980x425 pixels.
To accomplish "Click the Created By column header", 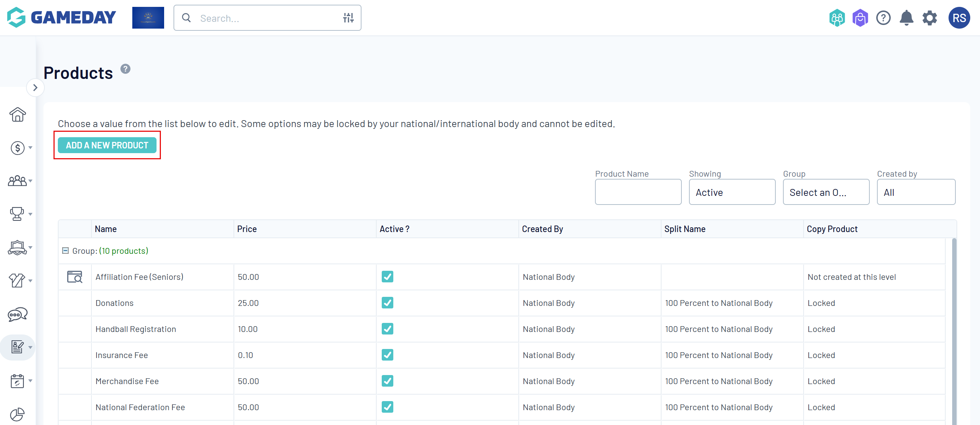I will point(542,229).
